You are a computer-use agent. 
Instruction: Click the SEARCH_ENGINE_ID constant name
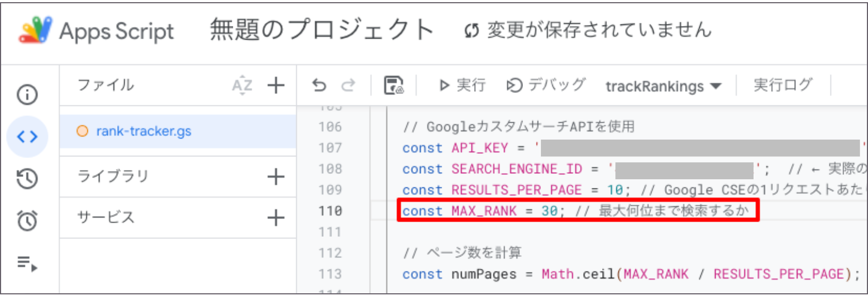coord(516,169)
